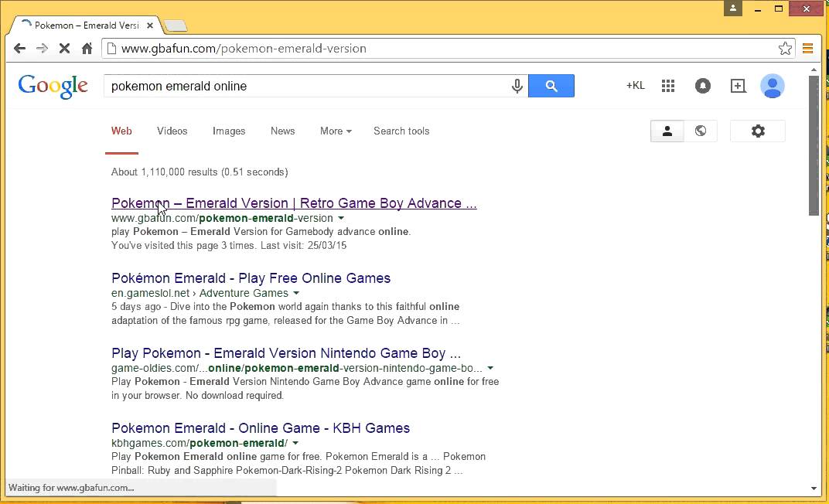Select the Web search tab

click(x=121, y=131)
